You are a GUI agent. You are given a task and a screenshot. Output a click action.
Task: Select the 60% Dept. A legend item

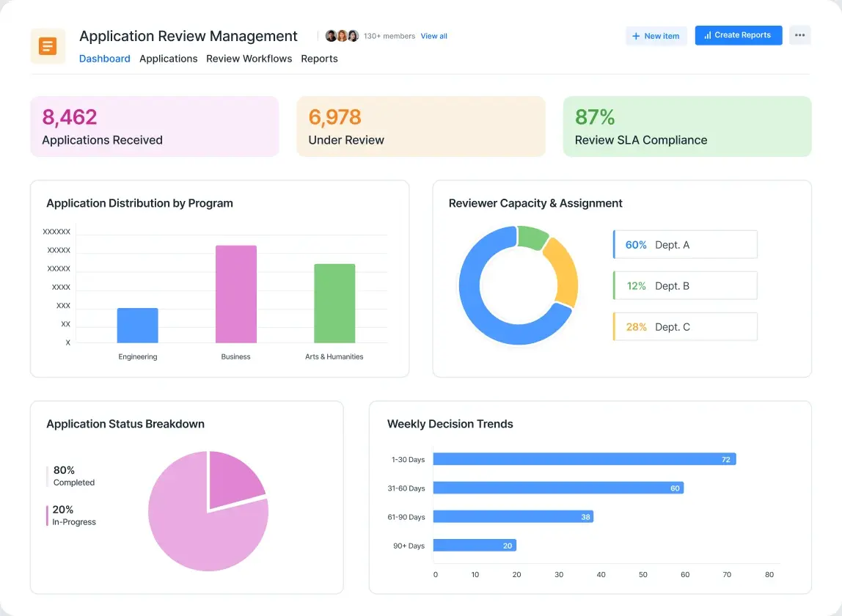click(684, 245)
